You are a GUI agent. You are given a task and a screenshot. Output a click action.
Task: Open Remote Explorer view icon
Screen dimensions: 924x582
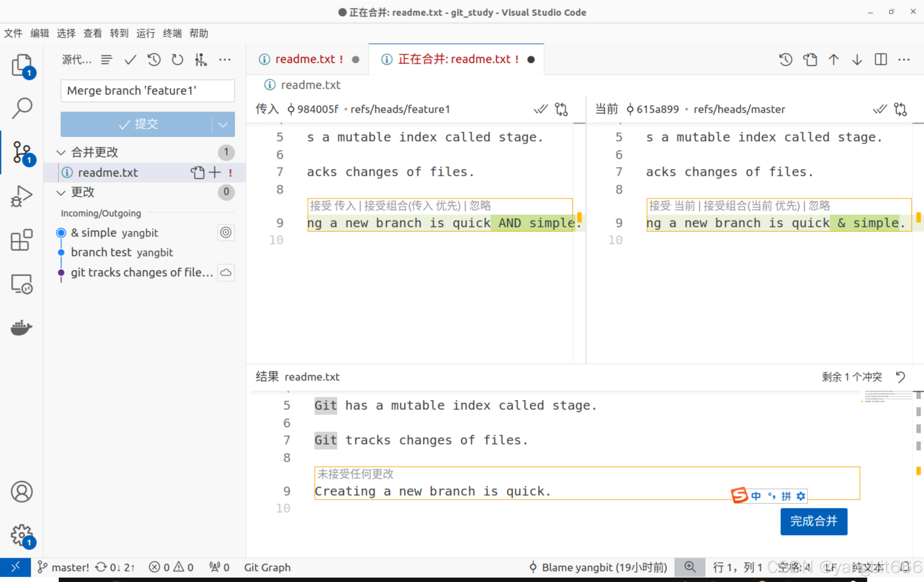pyautogui.click(x=21, y=284)
